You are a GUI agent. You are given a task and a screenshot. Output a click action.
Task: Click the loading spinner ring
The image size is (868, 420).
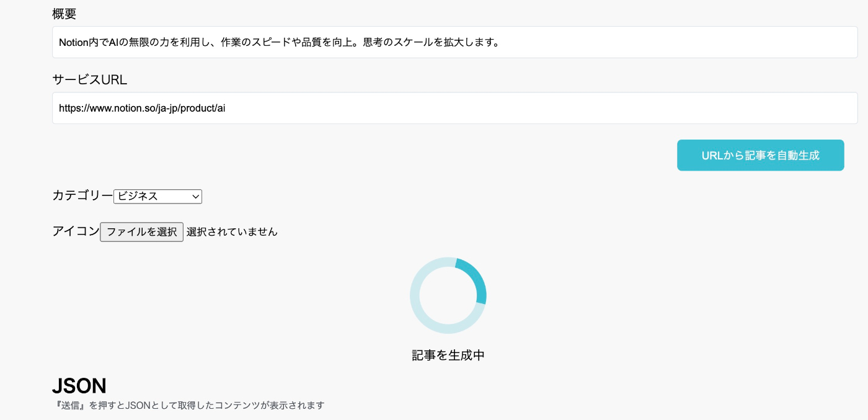(x=448, y=295)
